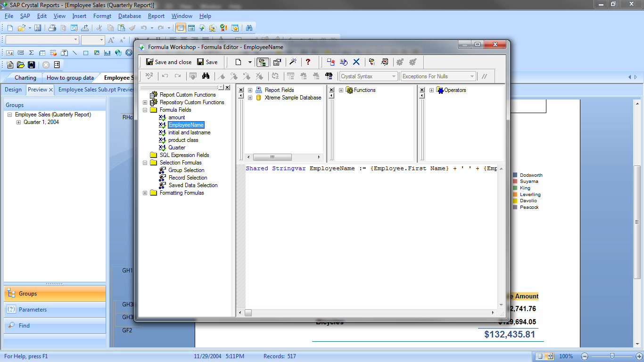644x362 pixels.
Task: Open the New formula dropdown arrow
Action: tap(249, 62)
